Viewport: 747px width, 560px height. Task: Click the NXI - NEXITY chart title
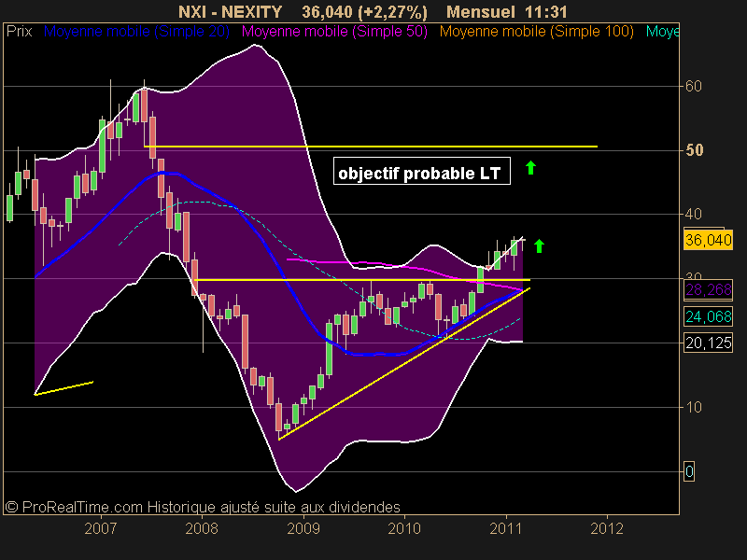tap(230, 12)
